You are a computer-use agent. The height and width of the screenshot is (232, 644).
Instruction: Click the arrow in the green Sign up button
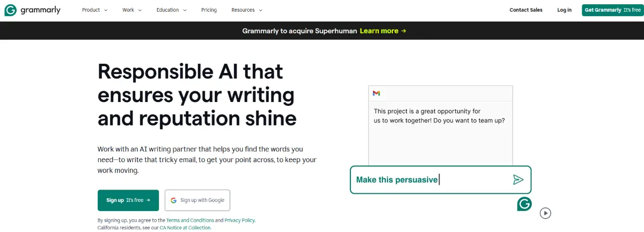[148, 200]
